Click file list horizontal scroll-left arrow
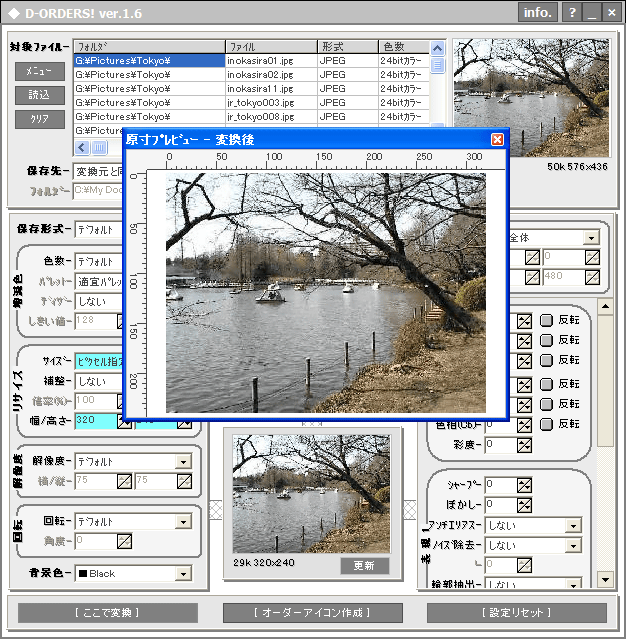Screen dimensions: 626x639 tap(82, 147)
